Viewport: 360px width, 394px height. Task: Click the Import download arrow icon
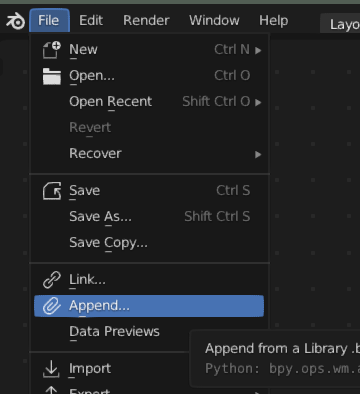pyautogui.click(x=51, y=369)
